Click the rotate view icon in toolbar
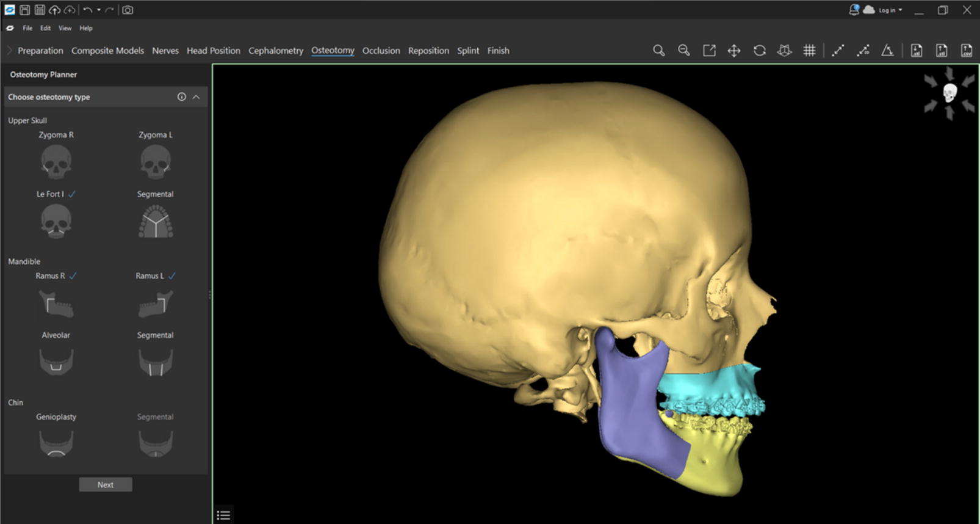This screenshot has height=524, width=980. pyautogui.click(x=759, y=51)
